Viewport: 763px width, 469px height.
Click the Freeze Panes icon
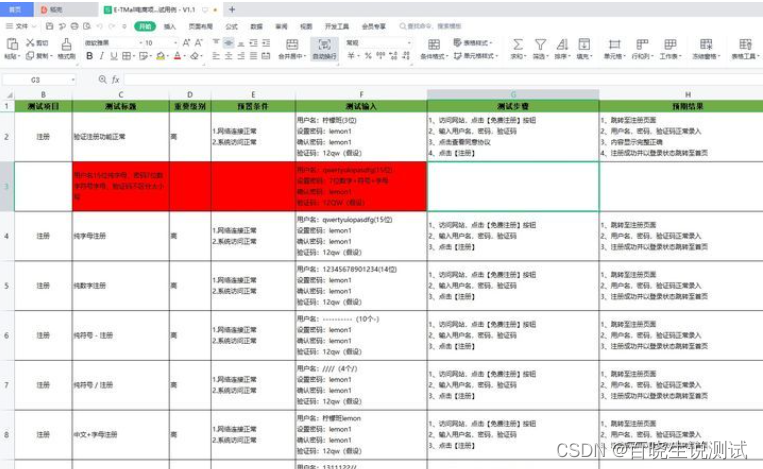coord(706,44)
